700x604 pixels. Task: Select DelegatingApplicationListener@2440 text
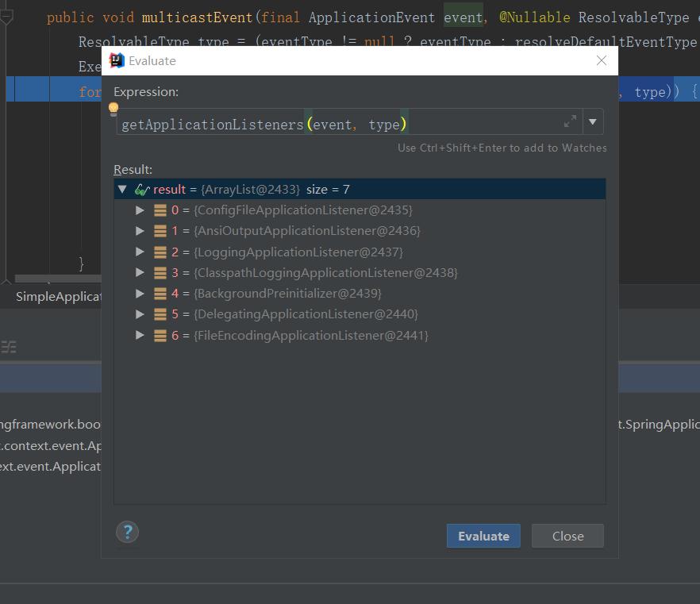[x=306, y=314]
